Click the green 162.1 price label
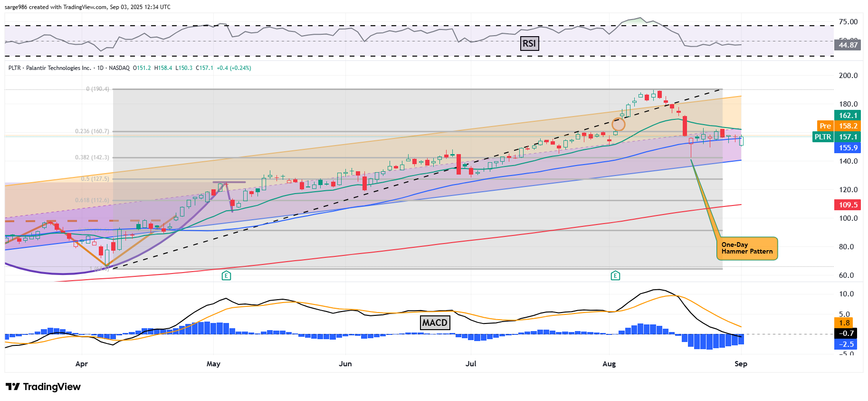Image resolution: width=868 pixels, height=401 pixels. [848, 115]
